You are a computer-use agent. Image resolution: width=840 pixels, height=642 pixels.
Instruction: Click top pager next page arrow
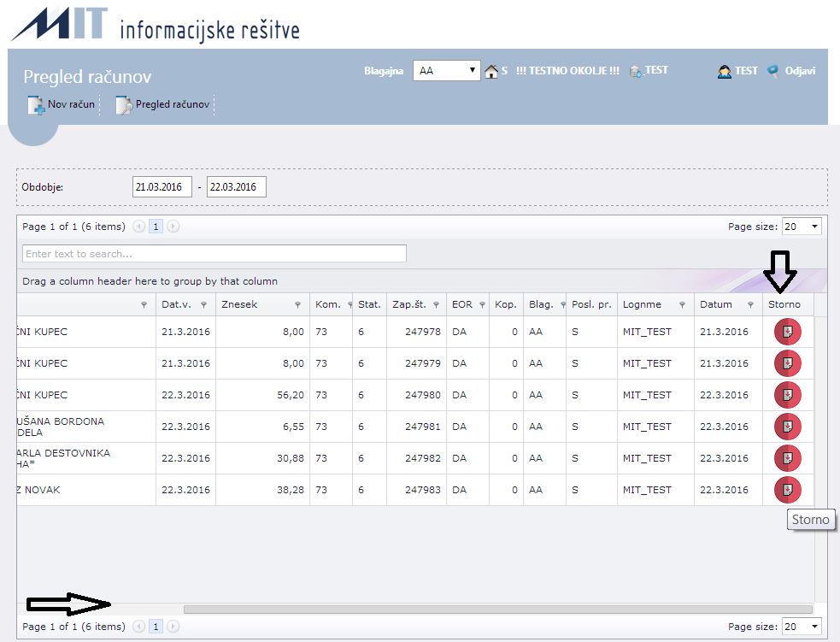point(173,227)
